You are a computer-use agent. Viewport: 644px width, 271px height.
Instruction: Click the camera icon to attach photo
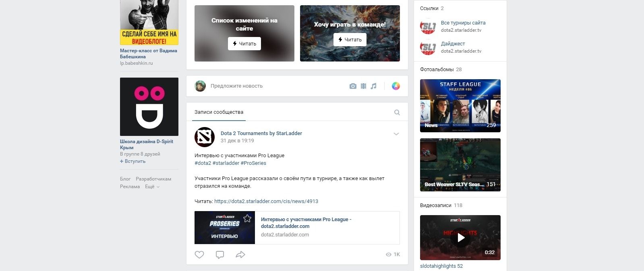[353, 86]
